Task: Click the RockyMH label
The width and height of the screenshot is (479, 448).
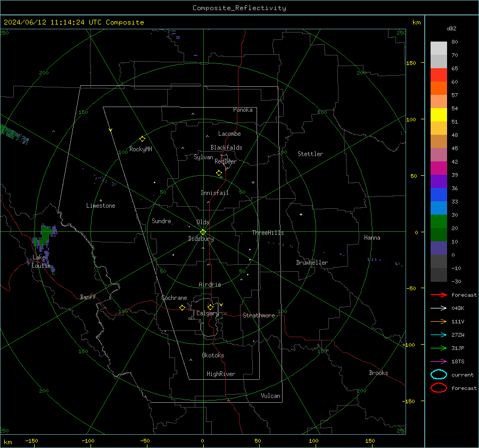Action: point(141,149)
